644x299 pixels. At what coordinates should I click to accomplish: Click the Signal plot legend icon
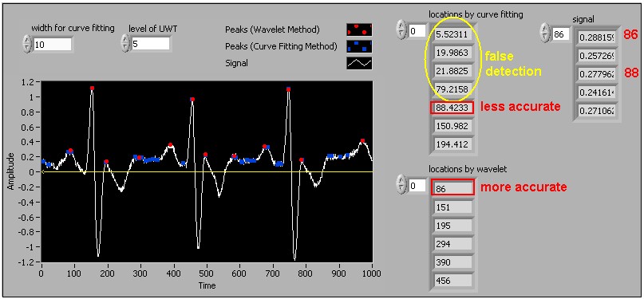coord(359,63)
